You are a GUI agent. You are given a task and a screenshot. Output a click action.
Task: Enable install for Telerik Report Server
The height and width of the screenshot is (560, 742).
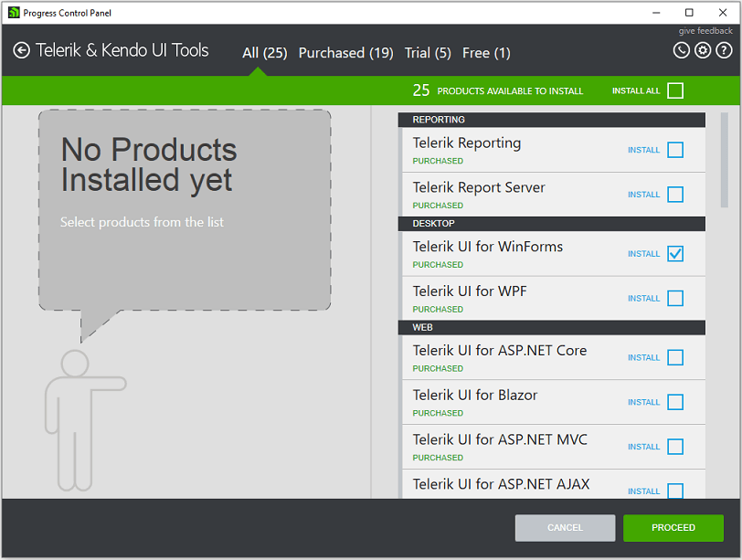675,195
